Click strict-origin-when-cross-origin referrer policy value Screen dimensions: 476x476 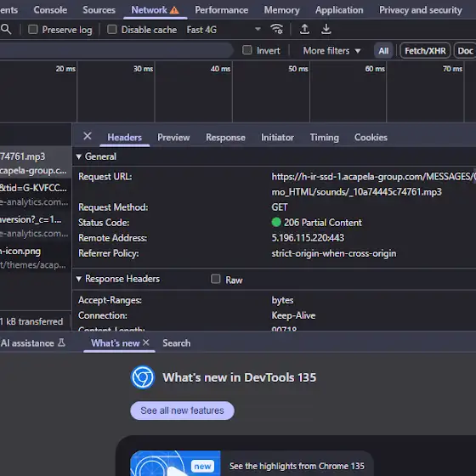point(333,253)
